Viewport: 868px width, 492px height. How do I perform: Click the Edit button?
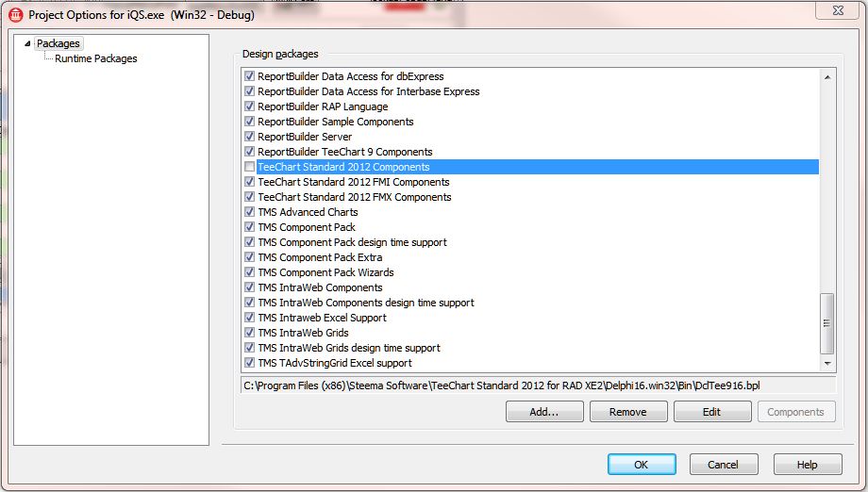click(712, 412)
